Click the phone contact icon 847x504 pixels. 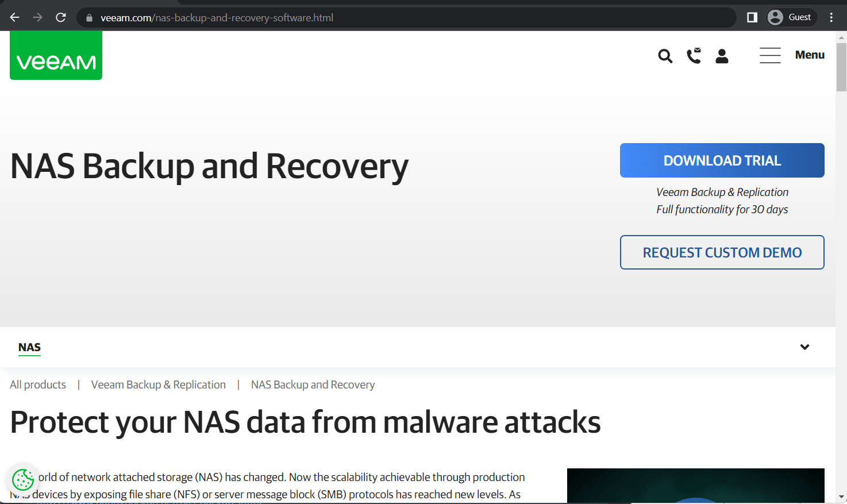pyautogui.click(x=694, y=56)
